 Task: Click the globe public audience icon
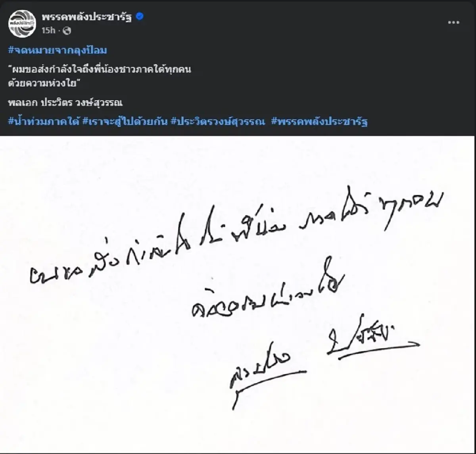tap(67, 31)
